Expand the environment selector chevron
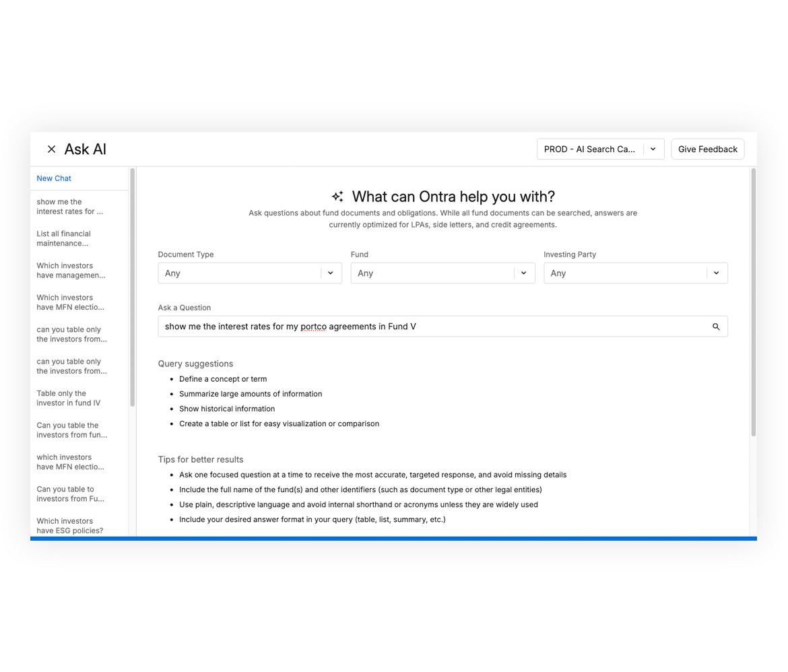This screenshot has width=788, height=672. tap(653, 149)
